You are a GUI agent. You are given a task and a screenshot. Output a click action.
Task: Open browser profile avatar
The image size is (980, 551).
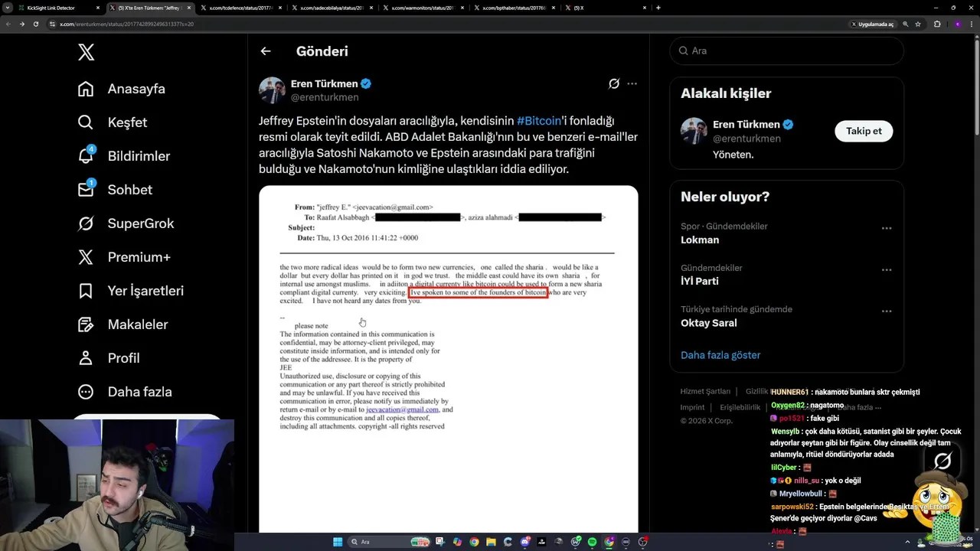[x=957, y=24]
